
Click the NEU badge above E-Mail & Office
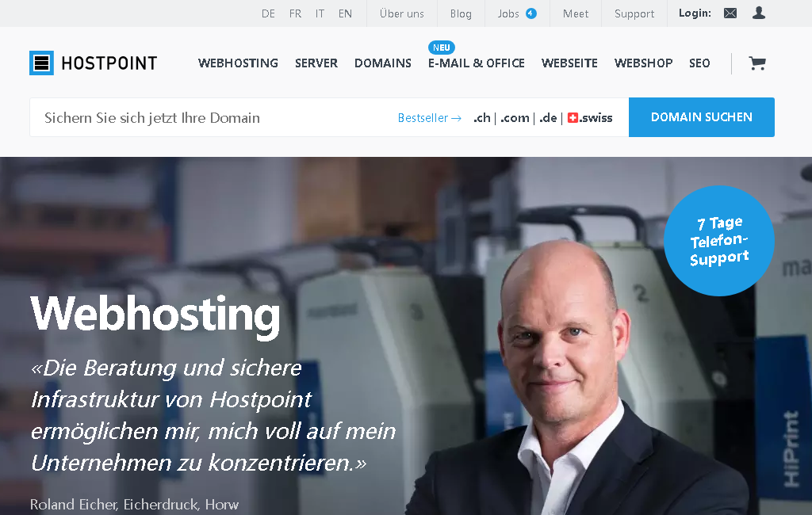(441, 48)
